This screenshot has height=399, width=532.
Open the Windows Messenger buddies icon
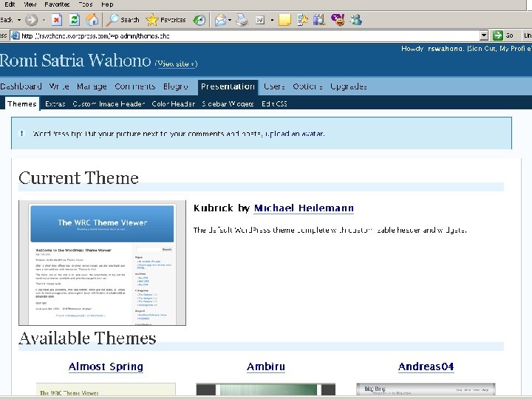(x=356, y=20)
